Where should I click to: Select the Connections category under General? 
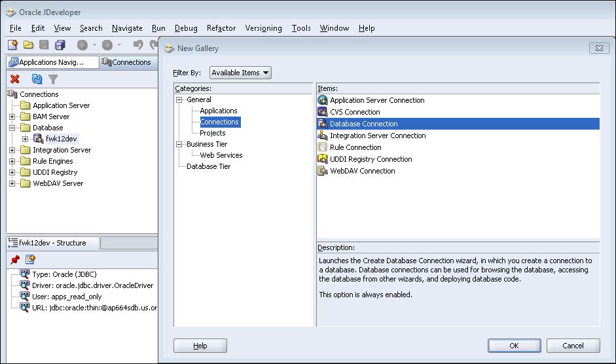[x=219, y=122]
